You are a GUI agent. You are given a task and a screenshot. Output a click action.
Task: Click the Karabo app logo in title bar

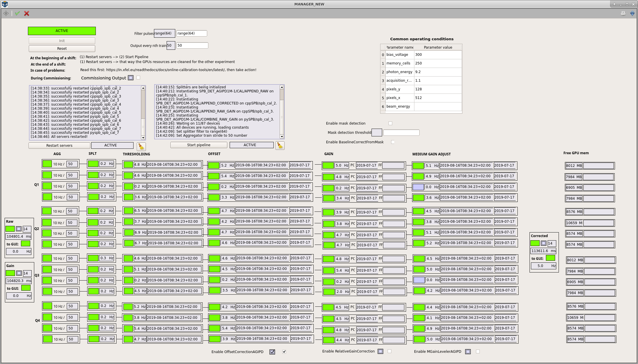[x=5, y=4]
